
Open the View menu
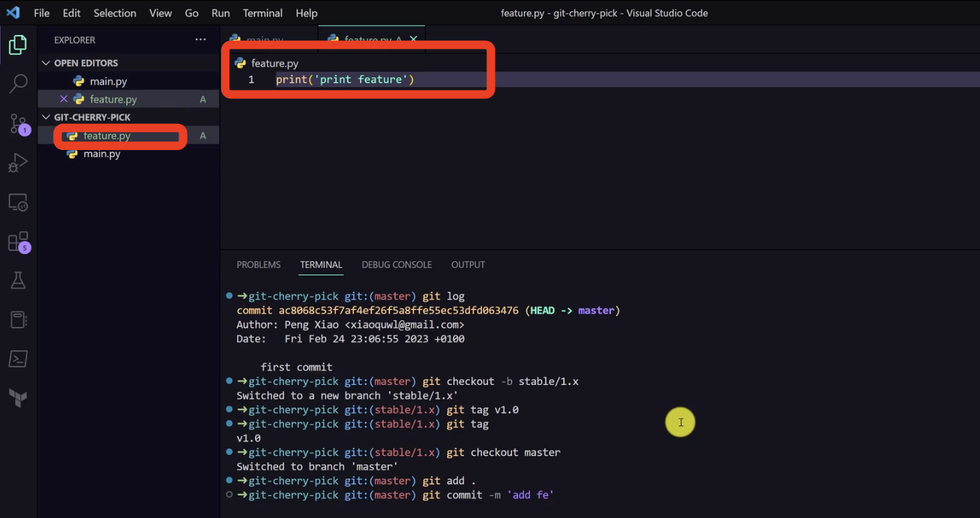coord(161,13)
